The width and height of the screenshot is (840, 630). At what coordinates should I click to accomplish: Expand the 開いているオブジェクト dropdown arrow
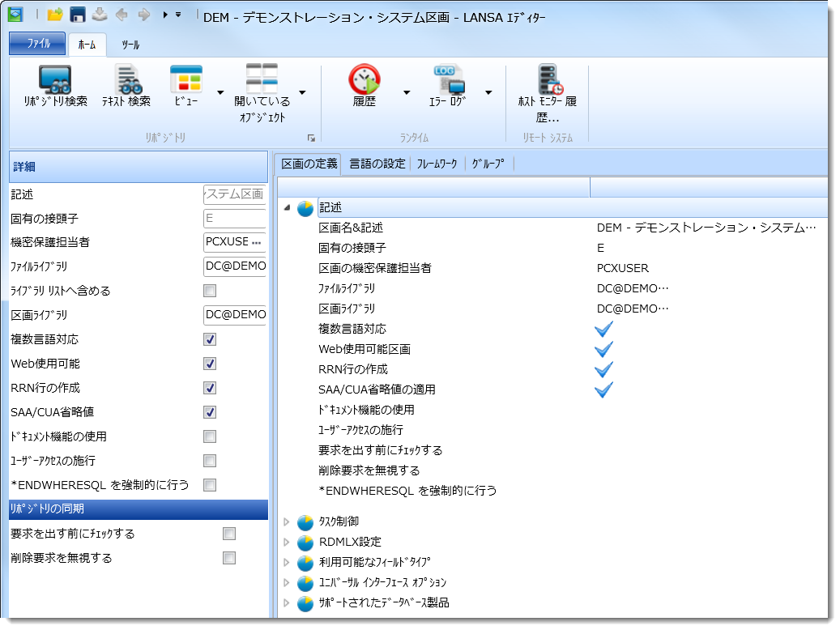tap(302, 92)
